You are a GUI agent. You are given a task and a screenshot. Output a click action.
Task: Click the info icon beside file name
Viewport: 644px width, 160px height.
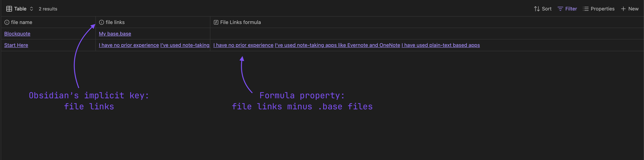tap(7, 22)
